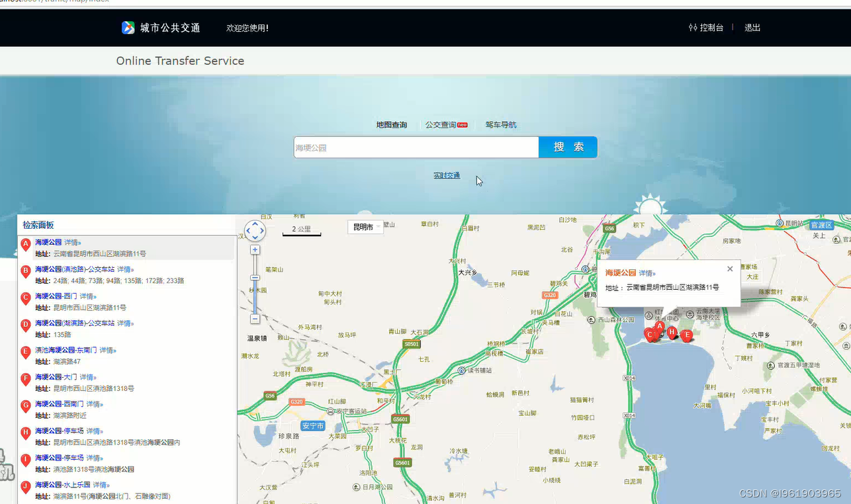Pan the map north using the compass arrow
The image size is (851, 504).
coord(255,225)
